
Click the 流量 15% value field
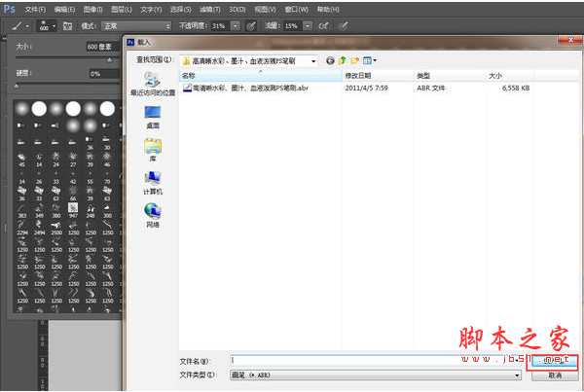coord(293,25)
